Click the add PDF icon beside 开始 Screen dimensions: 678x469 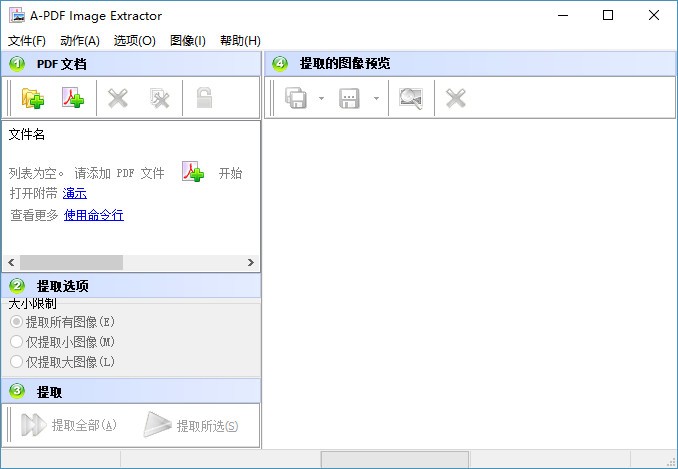(193, 172)
